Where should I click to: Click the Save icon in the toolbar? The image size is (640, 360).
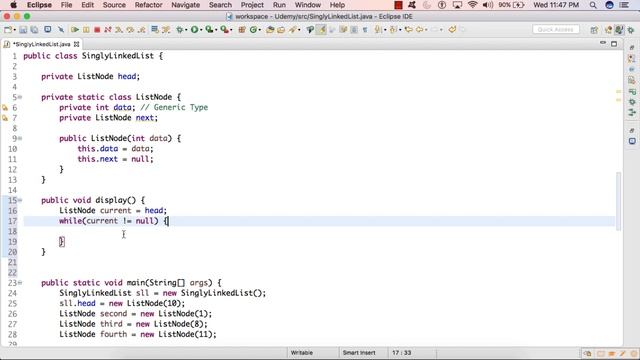tap(23, 29)
